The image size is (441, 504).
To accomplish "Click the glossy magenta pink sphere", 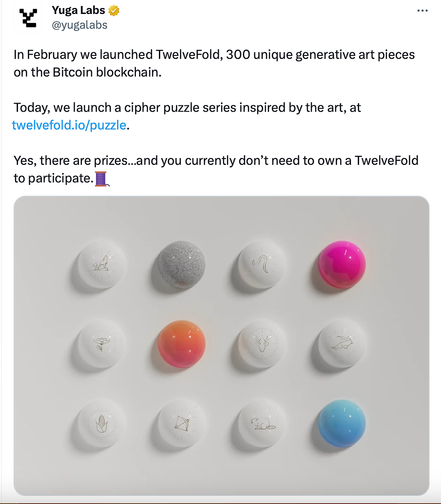I will (x=342, y=264).
